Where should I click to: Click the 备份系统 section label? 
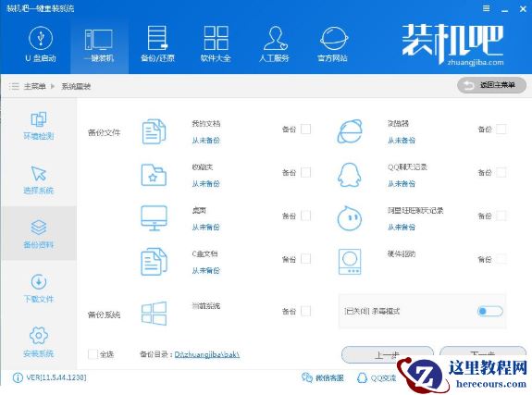coord(104,315)
